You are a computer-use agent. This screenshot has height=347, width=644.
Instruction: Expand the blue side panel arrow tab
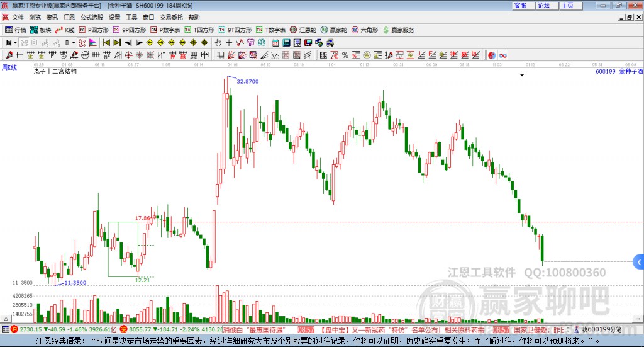pos(639,262)
